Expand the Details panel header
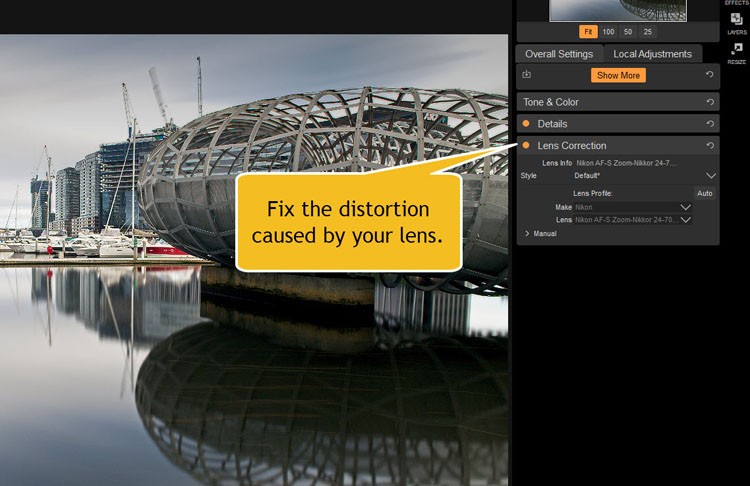The height and width of the screenshot is (486, 750). [618, 123]
